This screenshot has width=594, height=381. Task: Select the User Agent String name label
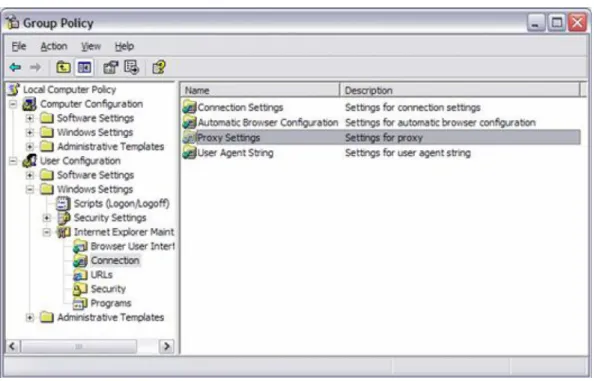pos(235,153)
